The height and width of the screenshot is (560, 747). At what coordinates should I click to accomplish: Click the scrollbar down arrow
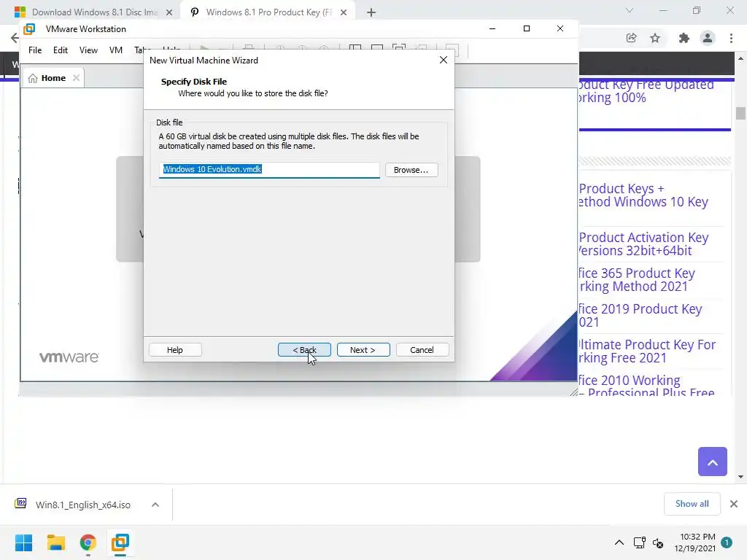point(740,476)
